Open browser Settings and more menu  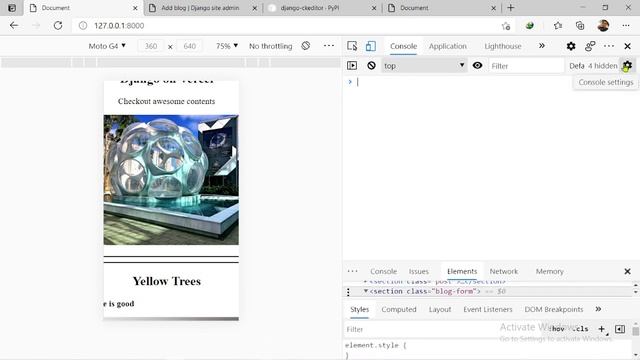coord(626,26)
